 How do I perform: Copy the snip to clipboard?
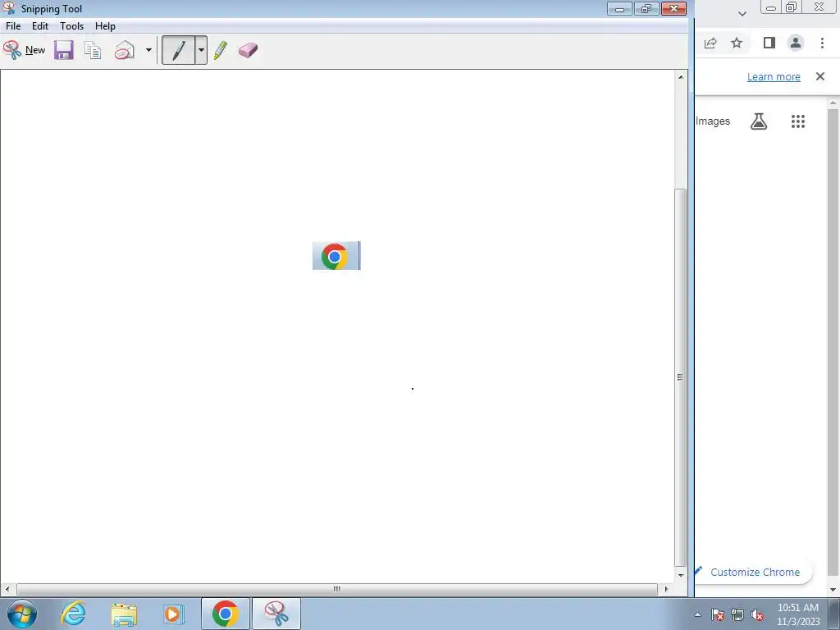[x=93, y=50]
